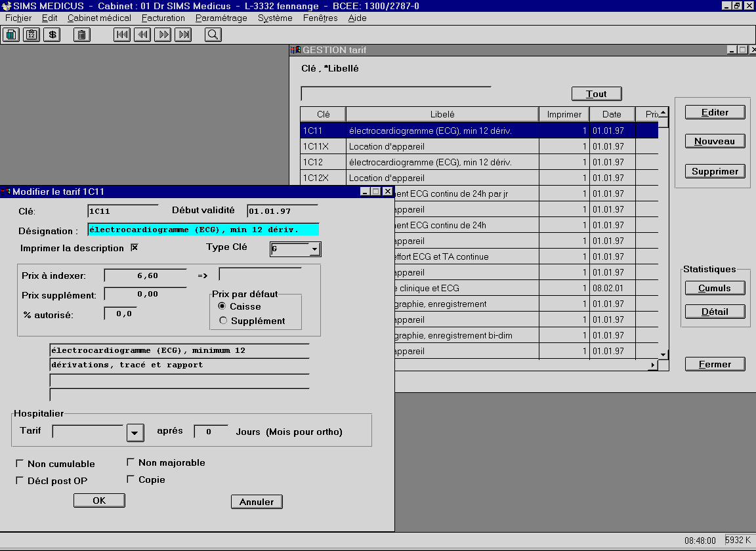
Task: Open Détail statistics
Action: [715, 312]
